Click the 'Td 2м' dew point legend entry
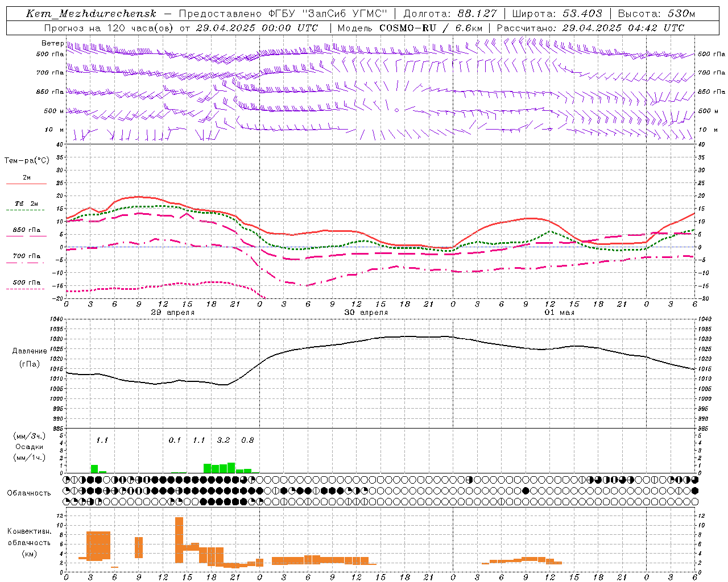Viewport: 728px width, 582px height. (x=27, y=203)
